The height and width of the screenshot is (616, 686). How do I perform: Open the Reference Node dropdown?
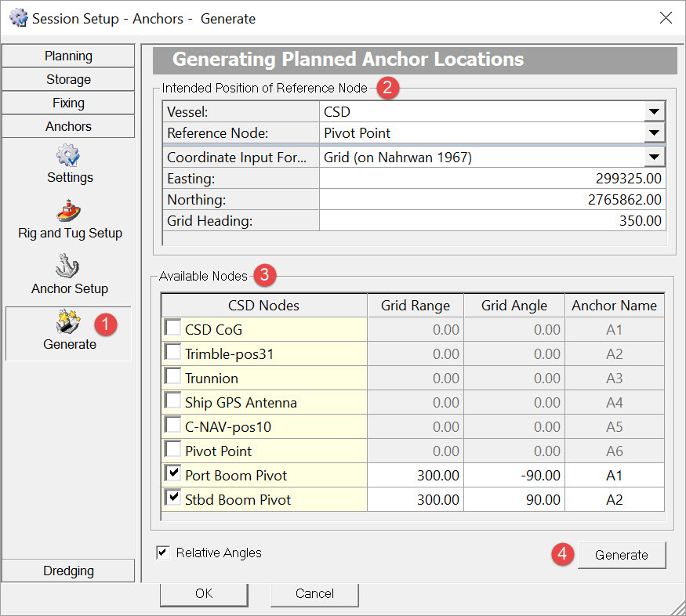tap(654, 133)
